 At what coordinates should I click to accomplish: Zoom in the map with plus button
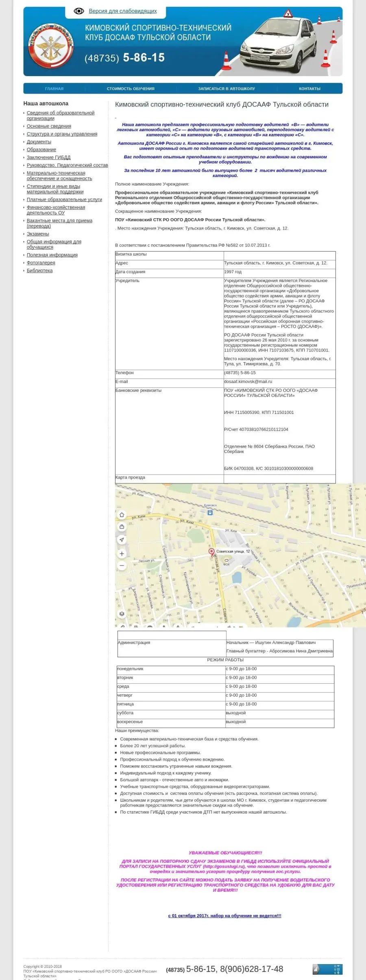pos(122,553)
